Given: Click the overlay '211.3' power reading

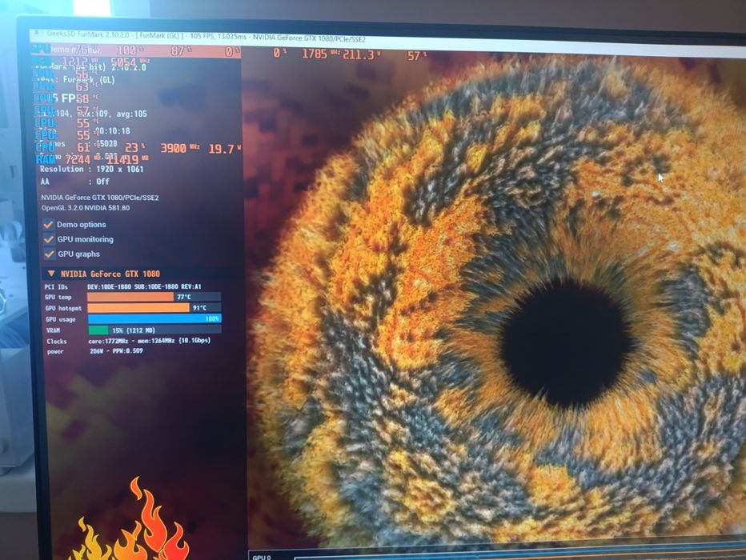Looking at the screenshot, I should pos(362,54).
